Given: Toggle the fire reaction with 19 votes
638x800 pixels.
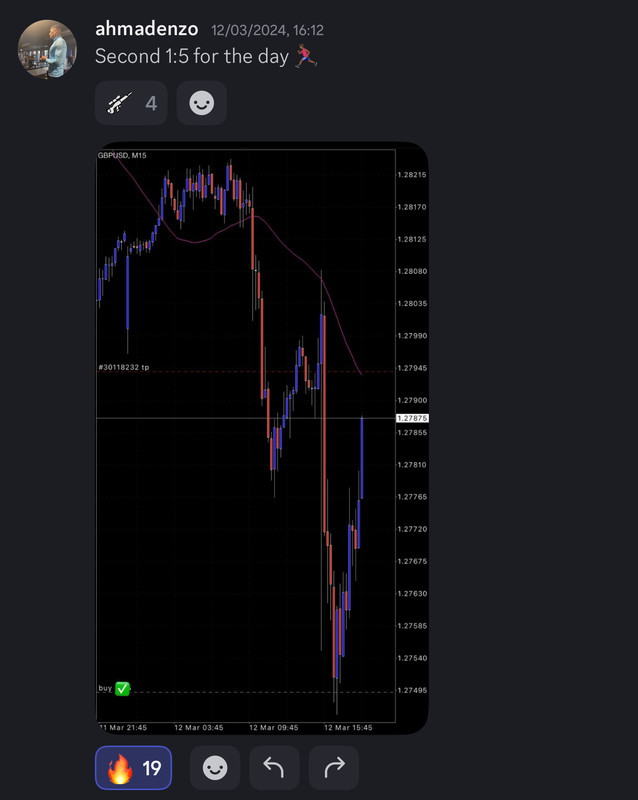Looking at the screenshot, I should [x=133, y=767].
